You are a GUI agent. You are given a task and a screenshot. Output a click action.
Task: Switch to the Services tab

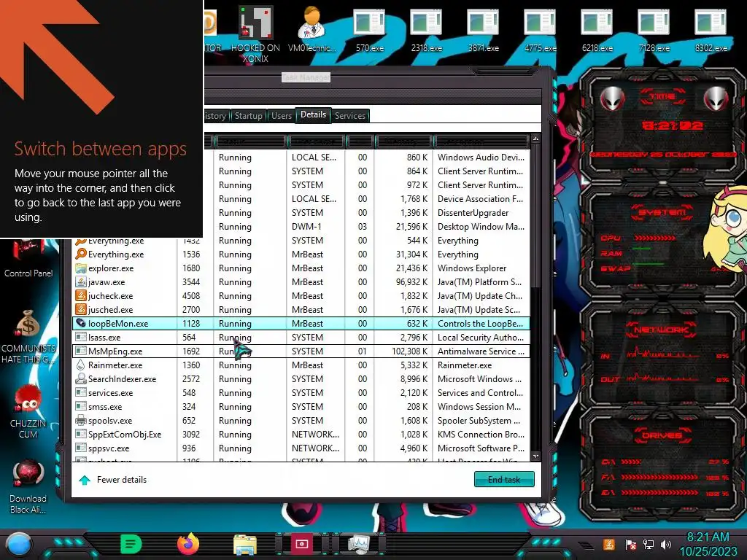pos(349,116)
